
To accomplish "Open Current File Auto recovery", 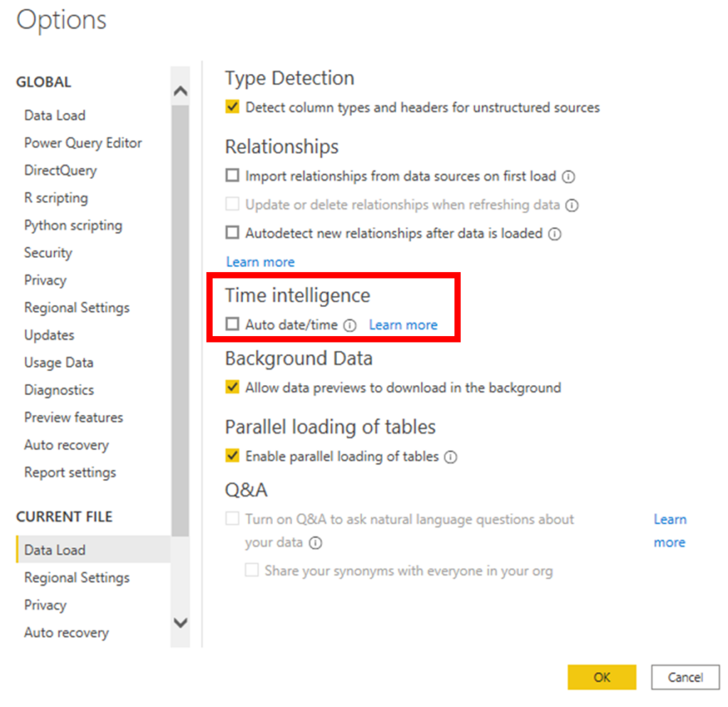I will tap(66, 633).
